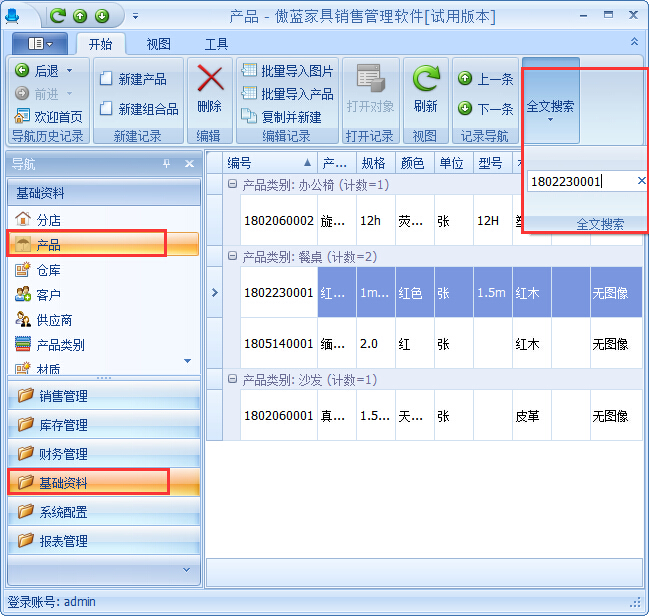
Task: Collapse the ribbon with double chevron
Action: [x=634, y=41]
